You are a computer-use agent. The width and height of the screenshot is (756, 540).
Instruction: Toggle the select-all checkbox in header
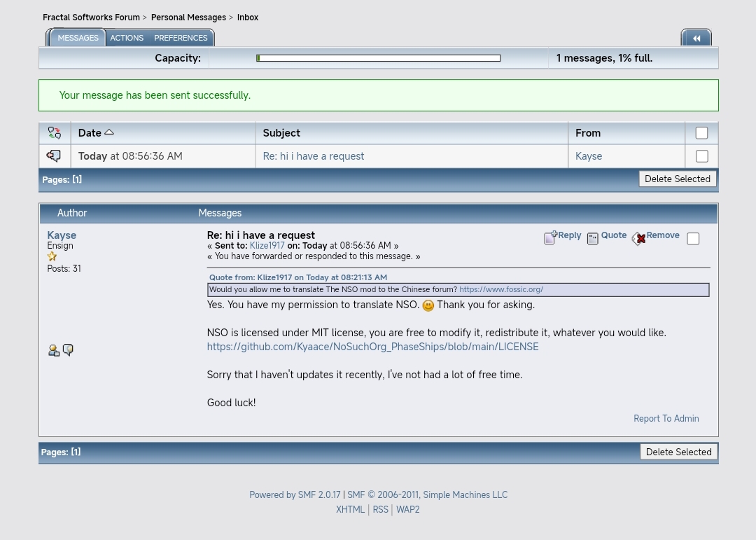701,133
